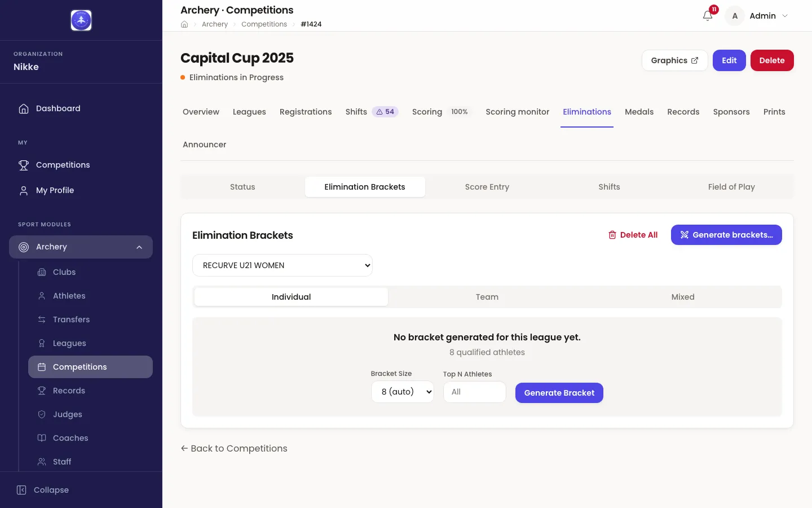Switch to Mixed bracket type
812x508 pixels.
point(683,297)
